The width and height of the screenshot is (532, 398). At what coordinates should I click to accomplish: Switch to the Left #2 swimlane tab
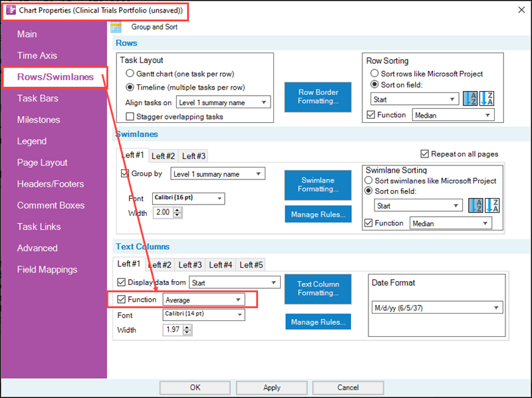pyautogui.click(x=163, y=155)
